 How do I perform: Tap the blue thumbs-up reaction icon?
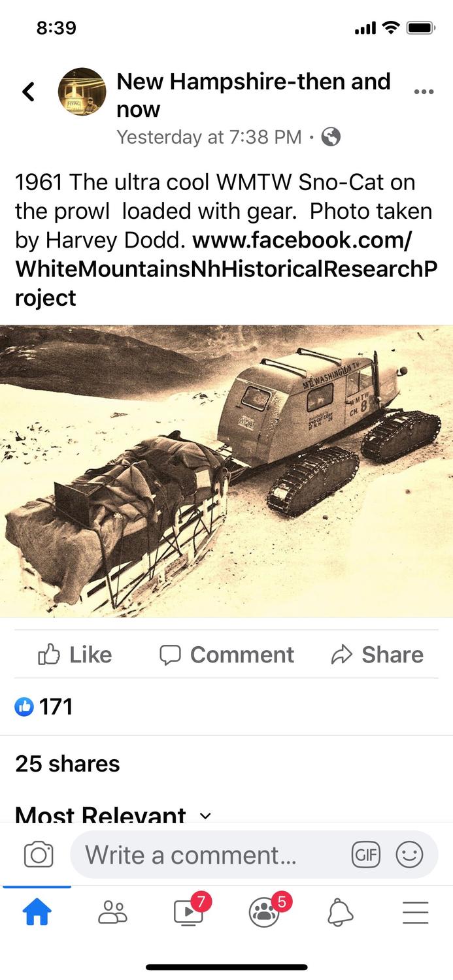24,706
